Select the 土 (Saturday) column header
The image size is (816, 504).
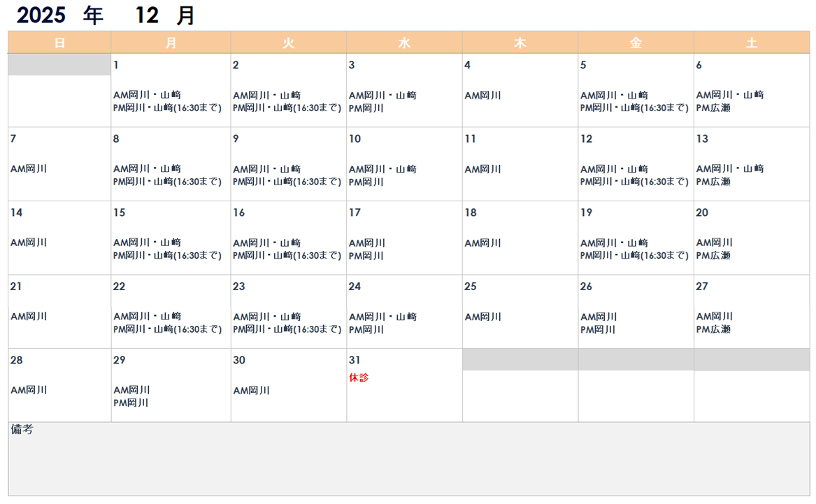(x=752, y=42)
